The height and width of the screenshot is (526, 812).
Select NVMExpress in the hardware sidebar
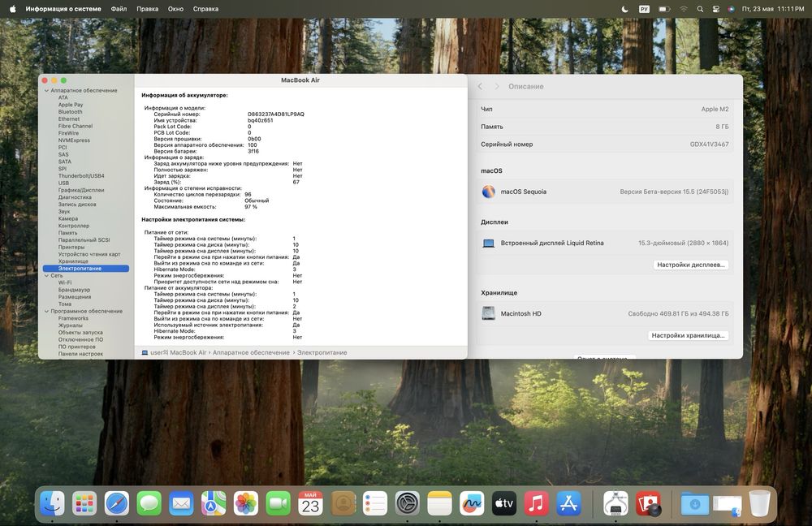pyautogui.click(x=74, y=140)
